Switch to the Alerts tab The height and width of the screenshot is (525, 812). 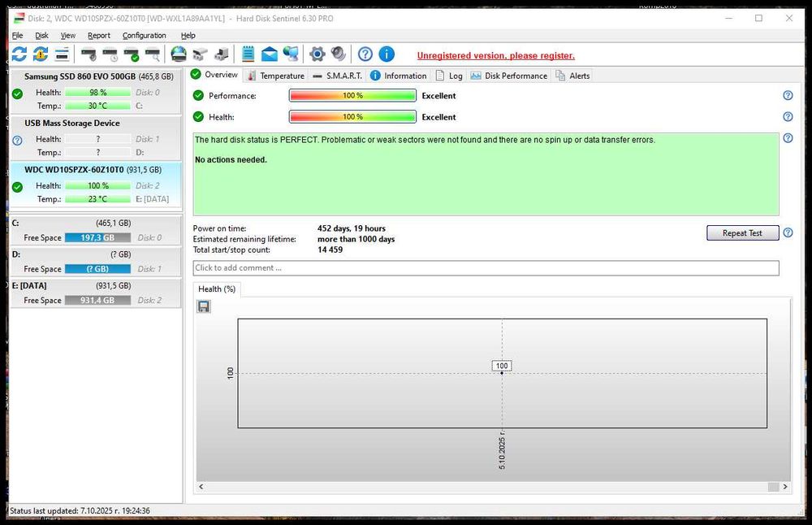pos(572,76)
